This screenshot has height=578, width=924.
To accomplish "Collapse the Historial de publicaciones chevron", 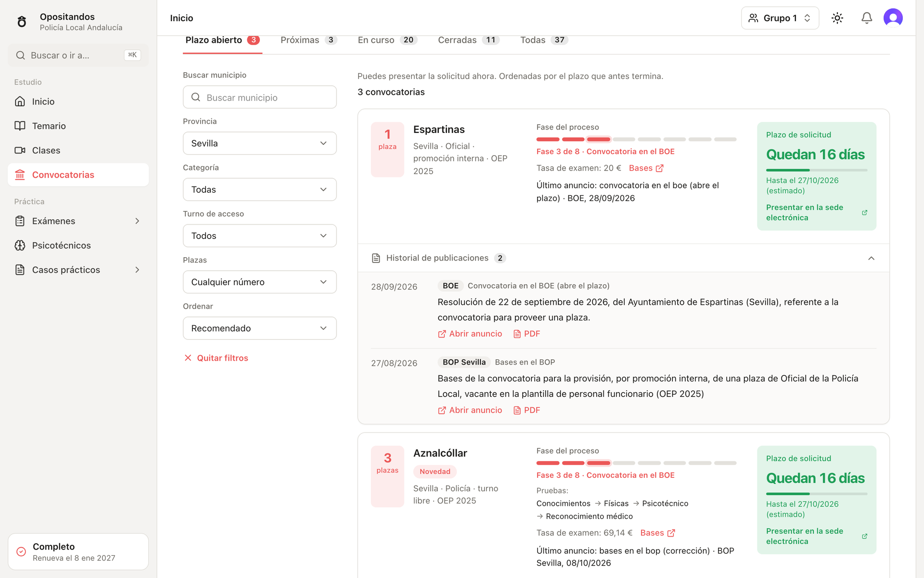I will click(871, 258).
